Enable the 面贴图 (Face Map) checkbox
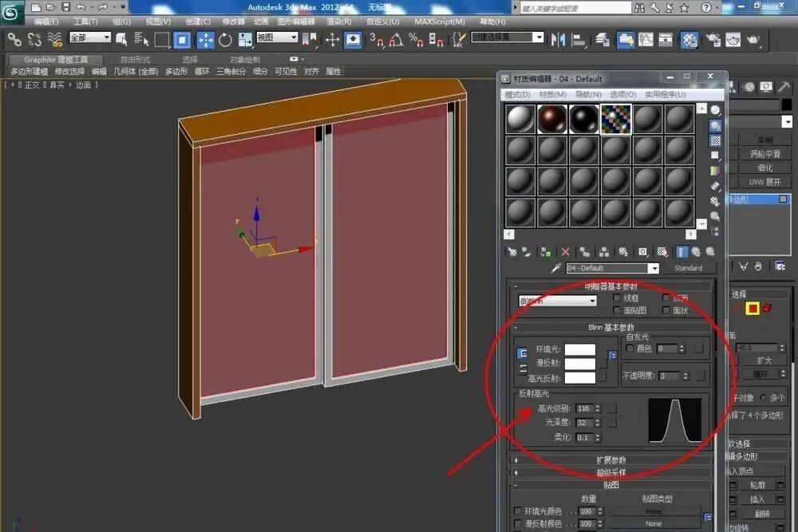This screenshot has width=798, height=532. (617, 309)
